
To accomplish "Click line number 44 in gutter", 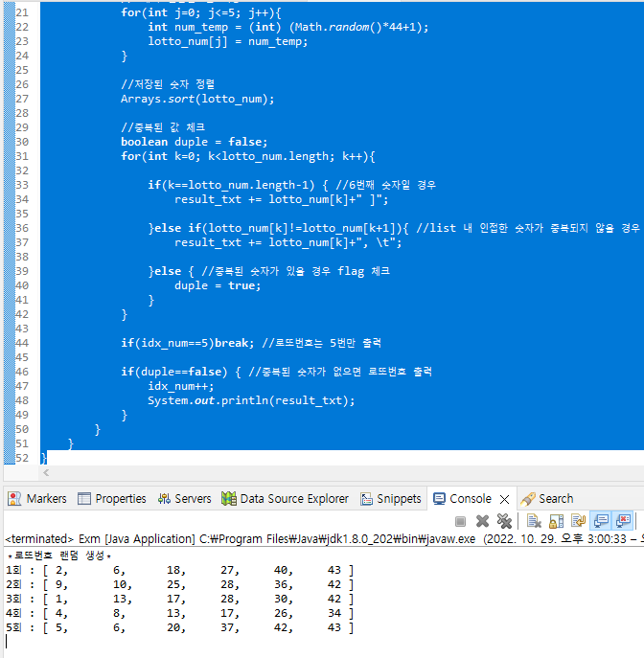I will click(x=22, y=343).
